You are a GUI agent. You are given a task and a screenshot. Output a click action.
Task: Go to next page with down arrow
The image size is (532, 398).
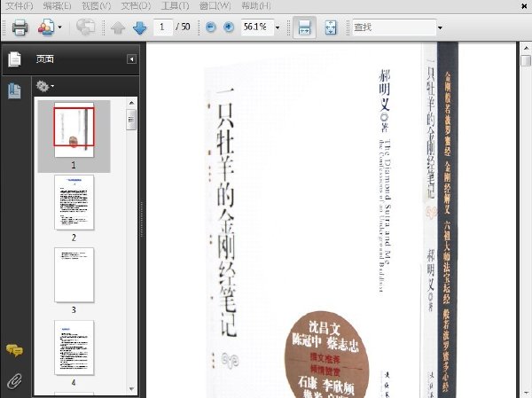[139, 27]
